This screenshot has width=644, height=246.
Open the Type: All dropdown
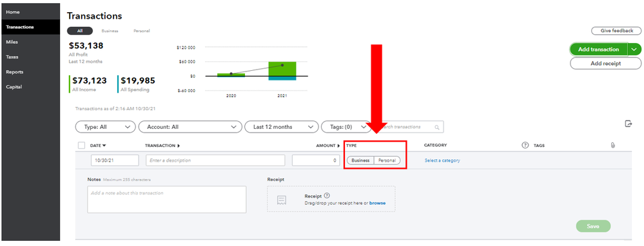(105, 127)
